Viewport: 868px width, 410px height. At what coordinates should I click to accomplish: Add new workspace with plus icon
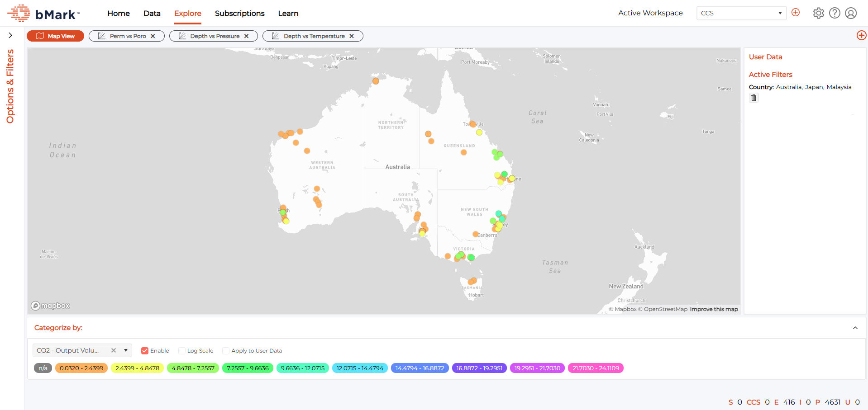pos(796,13)
